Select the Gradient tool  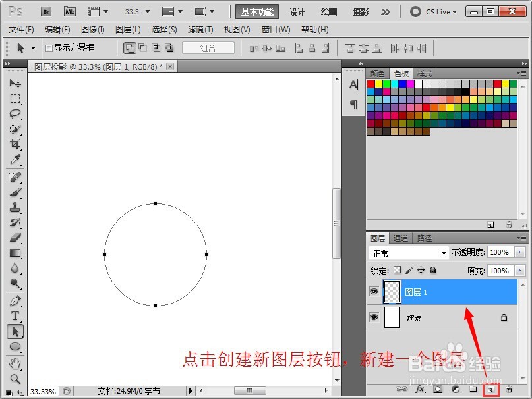click(15, 253)
